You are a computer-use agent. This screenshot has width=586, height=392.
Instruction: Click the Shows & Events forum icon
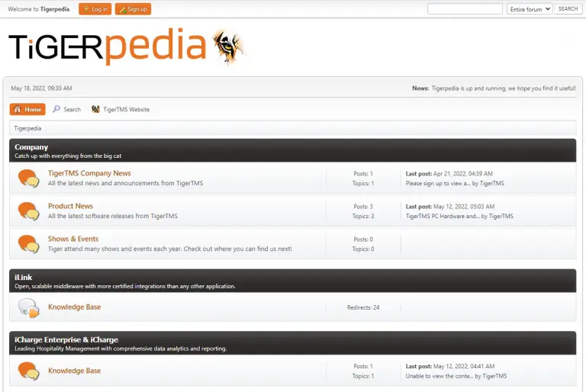[28, 243]
